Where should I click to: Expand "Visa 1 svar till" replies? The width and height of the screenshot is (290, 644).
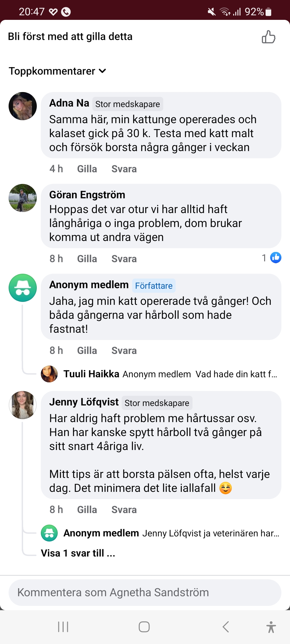tap(78, 553)
